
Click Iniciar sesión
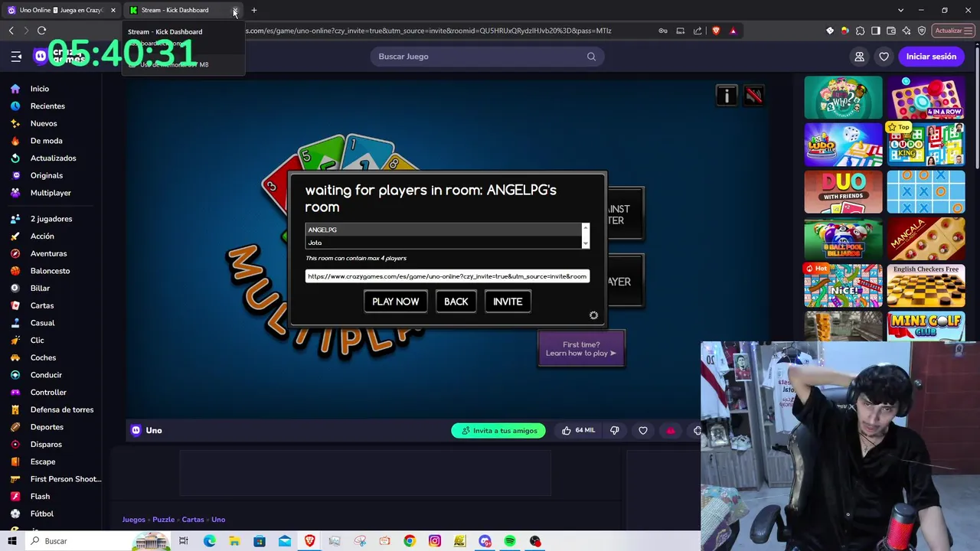point(931,57)
